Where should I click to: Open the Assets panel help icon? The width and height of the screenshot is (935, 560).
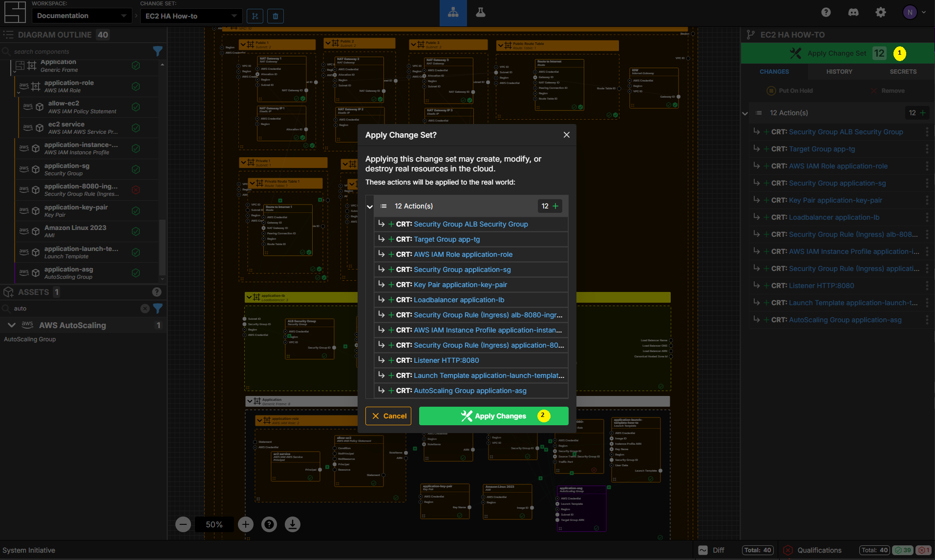tap(156, 292)
